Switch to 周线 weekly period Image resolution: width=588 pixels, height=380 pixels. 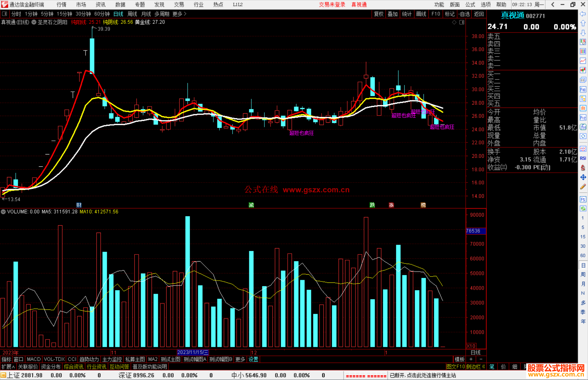[132, 14]
